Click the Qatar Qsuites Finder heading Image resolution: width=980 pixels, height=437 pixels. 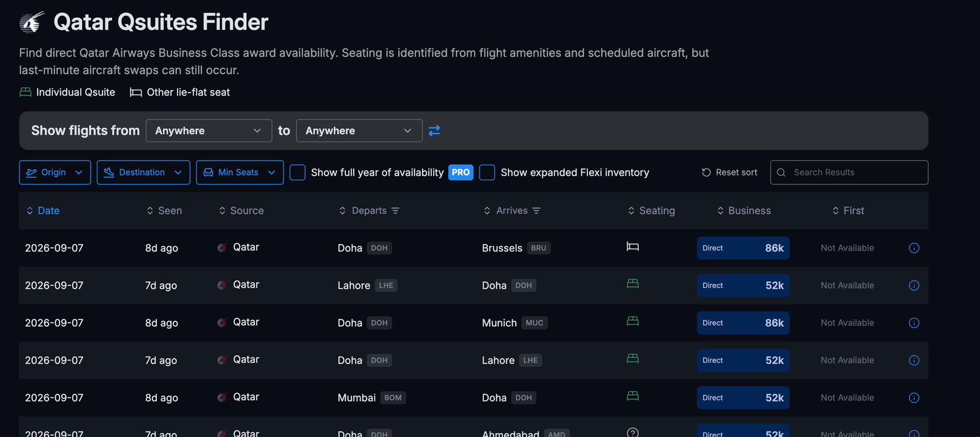tap(161, 22)
